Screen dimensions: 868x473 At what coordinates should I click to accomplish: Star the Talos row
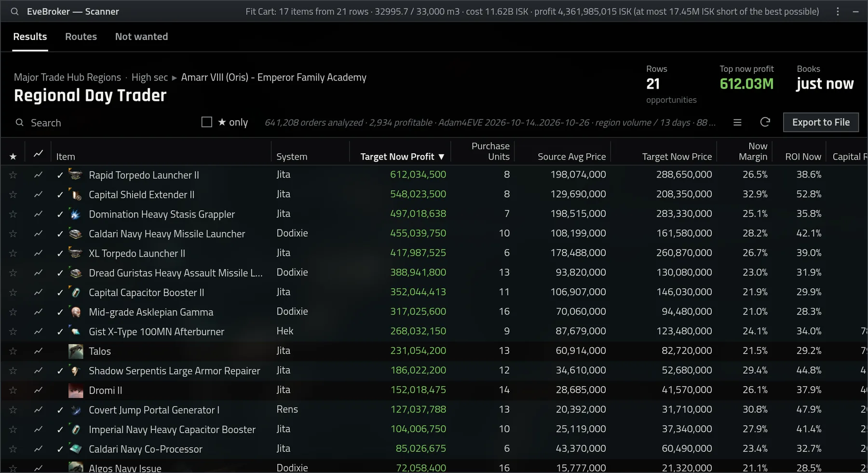[x=13, y=351]
